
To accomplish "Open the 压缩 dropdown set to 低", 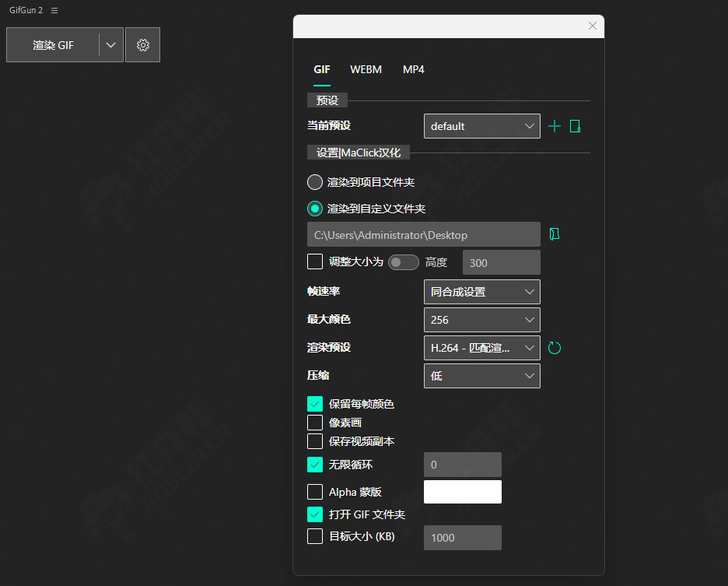I will pos(482,375).
